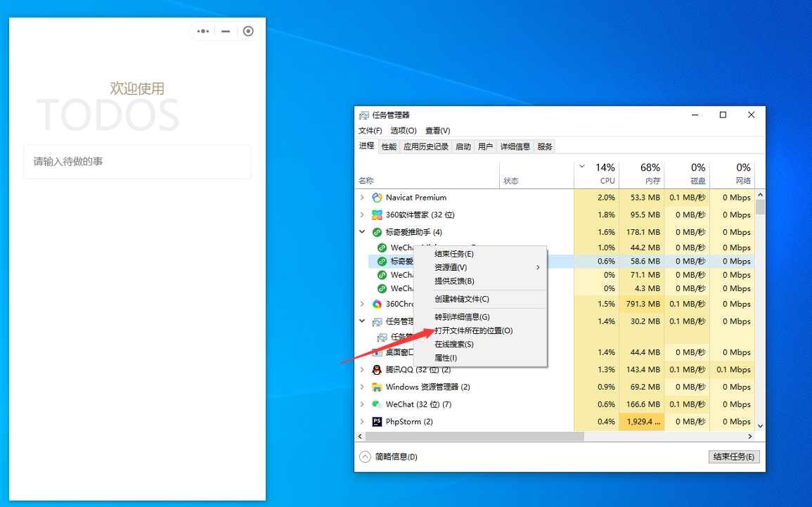The image size is (812, 507).
Task: Select the 进程 tab
Action: coord(367,146)
